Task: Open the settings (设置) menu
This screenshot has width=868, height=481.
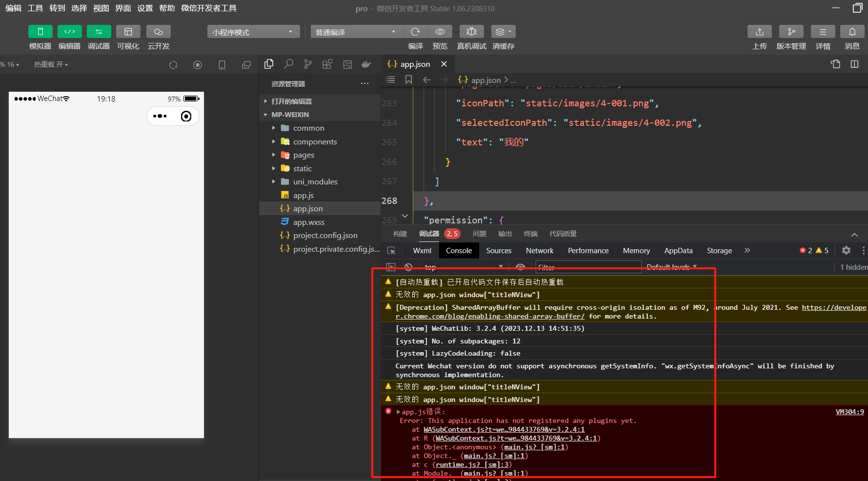Action: (145, 8)
